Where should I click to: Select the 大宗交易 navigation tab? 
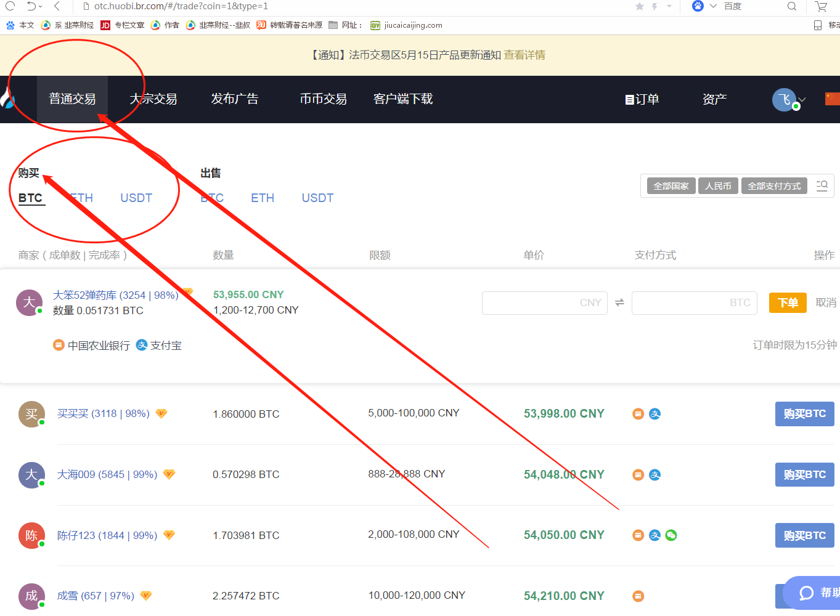tap(153, 99)
